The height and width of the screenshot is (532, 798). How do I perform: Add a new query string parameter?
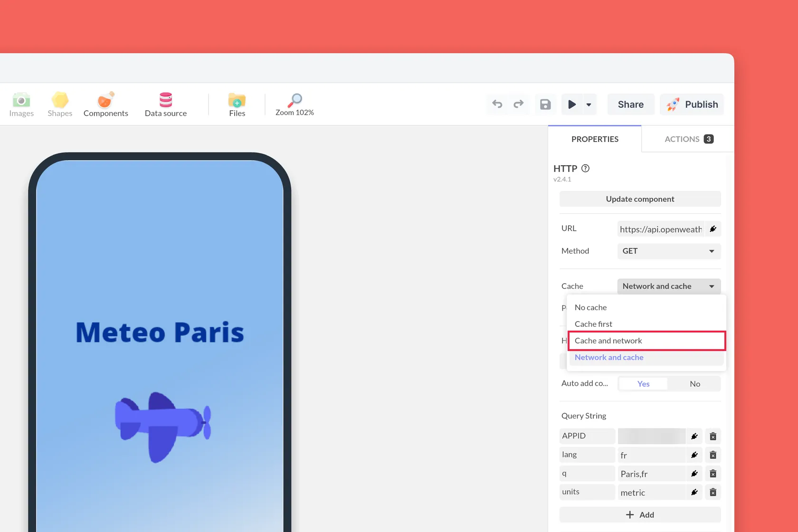(640, 515)
